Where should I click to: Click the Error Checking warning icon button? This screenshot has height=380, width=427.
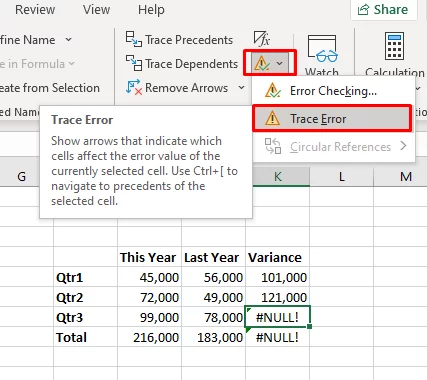point(262,63)
